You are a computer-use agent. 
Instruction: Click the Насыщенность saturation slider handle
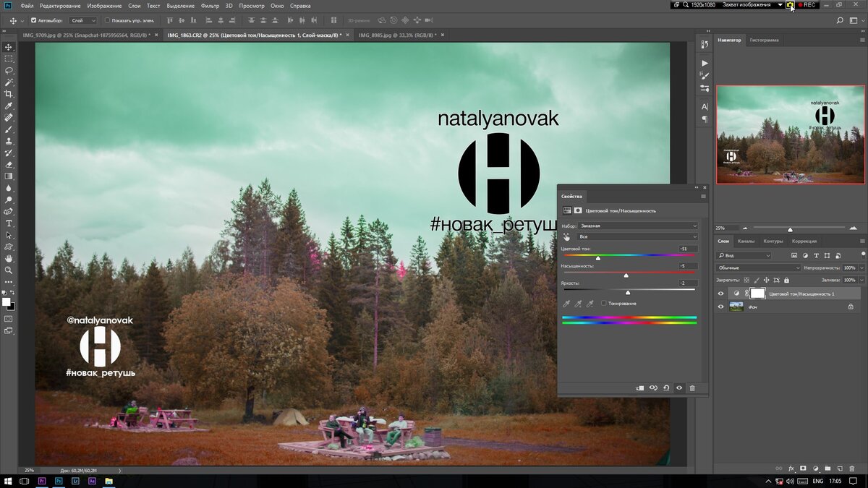click(x=626, y=275)
